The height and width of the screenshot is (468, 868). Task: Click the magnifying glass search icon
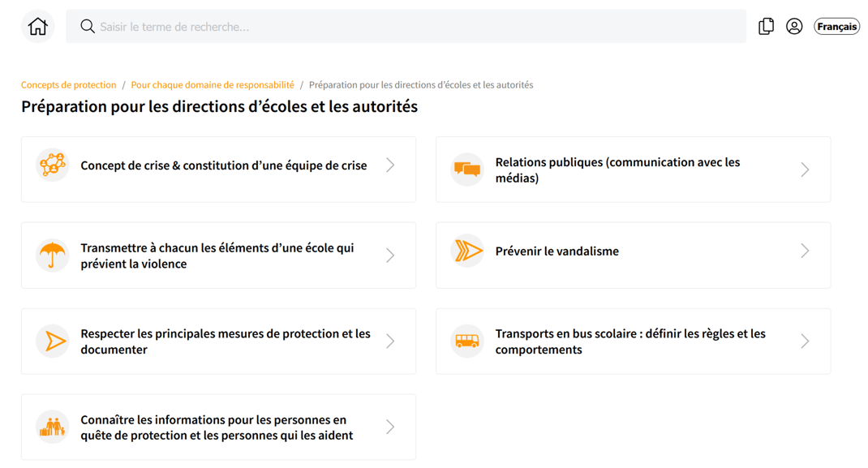[88, 27]
